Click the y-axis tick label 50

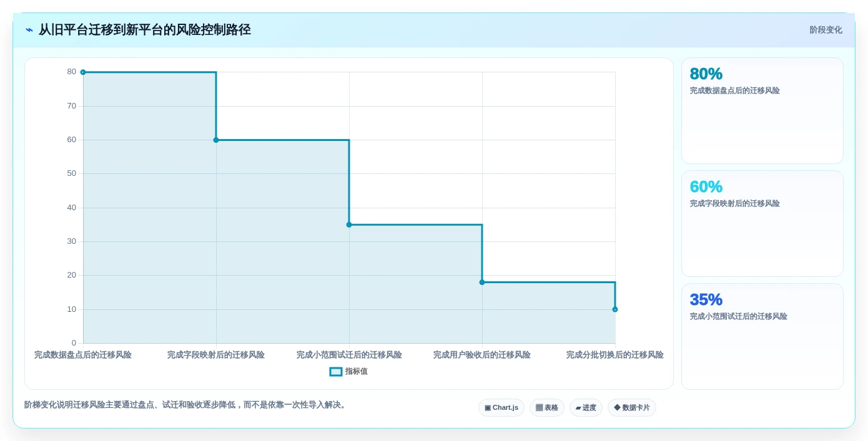point(72,173)
